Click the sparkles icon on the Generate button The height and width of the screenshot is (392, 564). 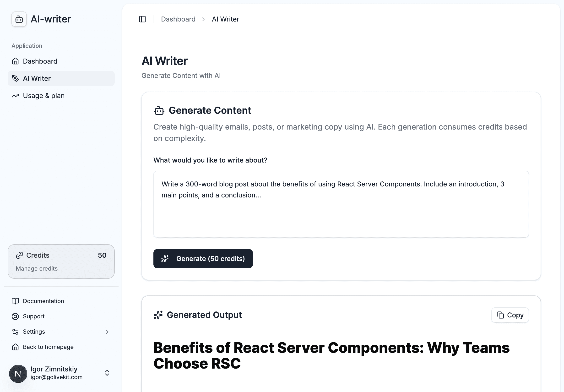click(x=165, y=259)
